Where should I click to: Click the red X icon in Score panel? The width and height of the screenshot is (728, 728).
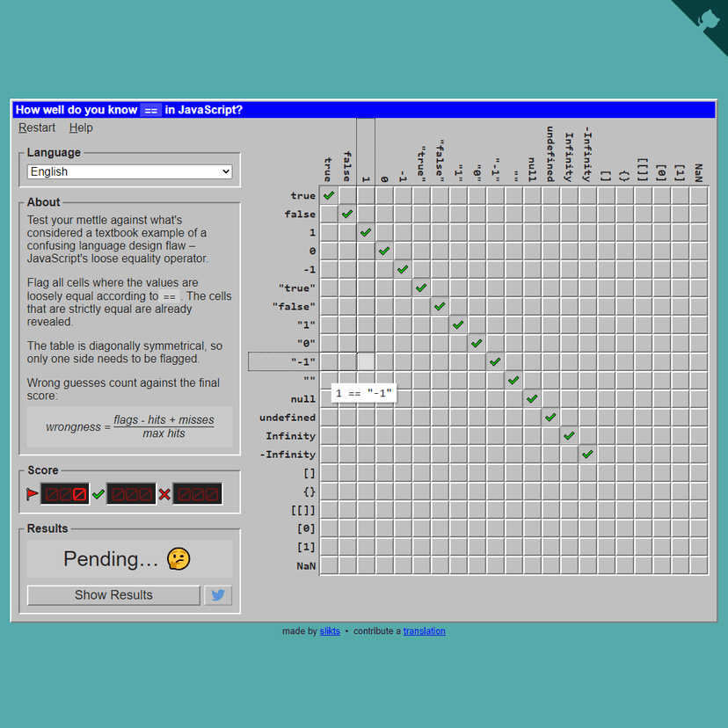tap(164, 493)
